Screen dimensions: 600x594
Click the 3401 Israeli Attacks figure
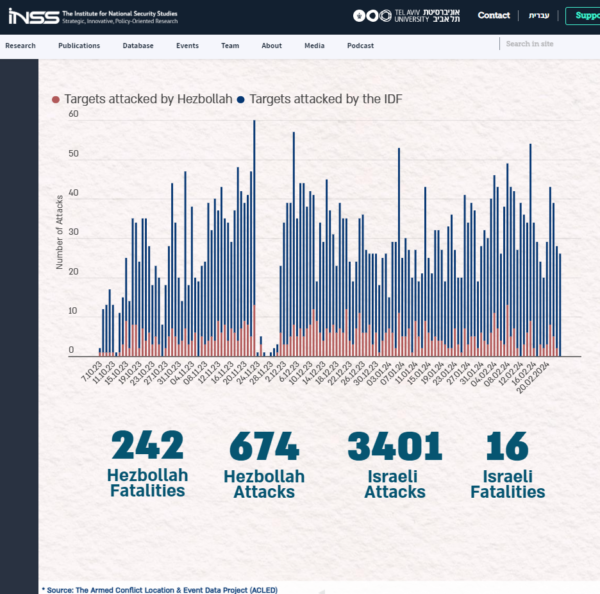(395, 446)
